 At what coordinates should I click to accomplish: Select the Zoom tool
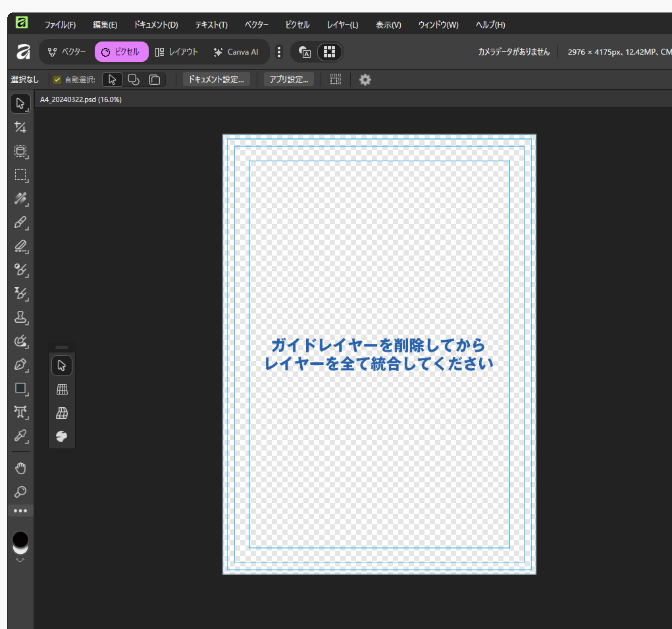(20, 492)
